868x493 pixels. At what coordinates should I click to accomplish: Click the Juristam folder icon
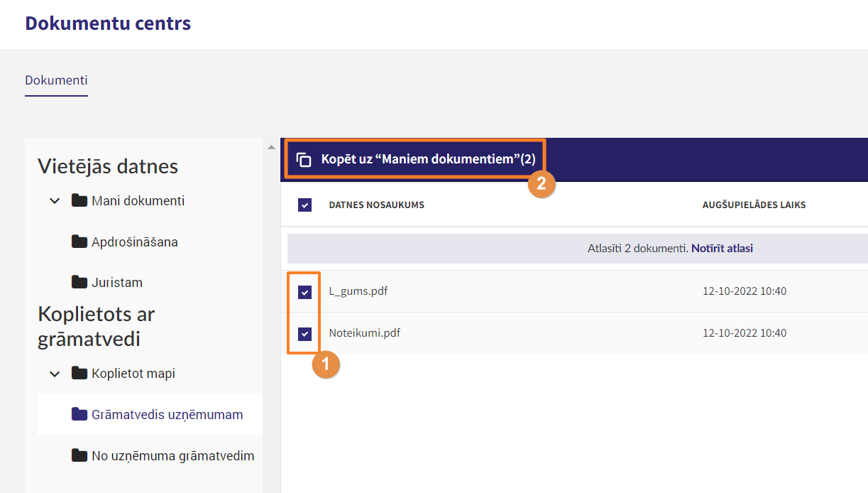click(x=79, y=282)
